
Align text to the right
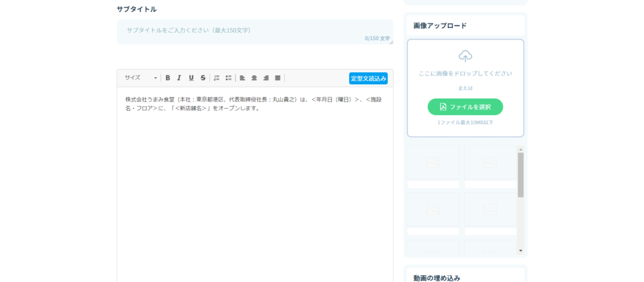click(266, 78)
